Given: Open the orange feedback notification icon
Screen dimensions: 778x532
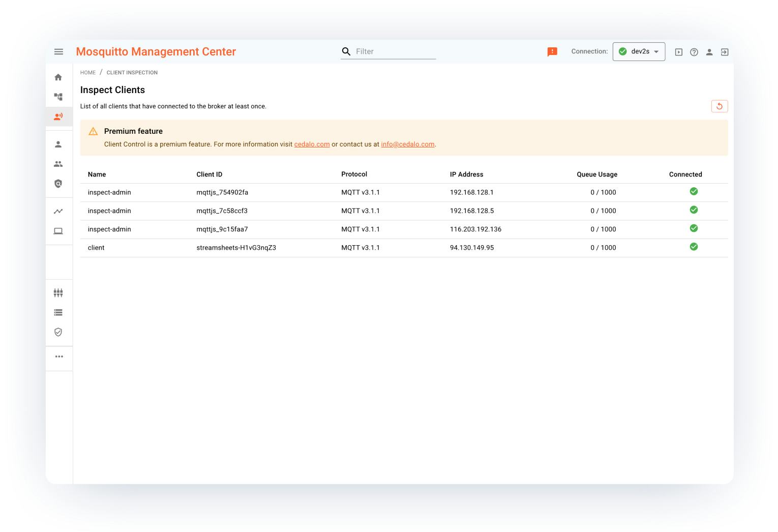Looking at the screenshot, I should 552,51.
